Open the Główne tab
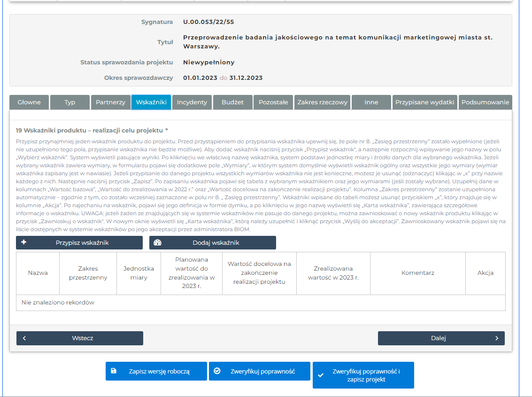The image size is (532, 397). click(29, 102)
